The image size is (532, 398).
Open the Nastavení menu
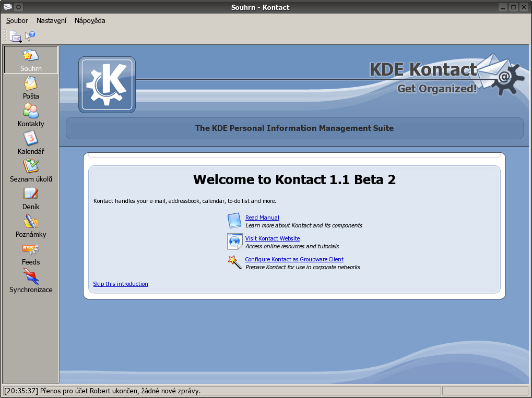tap(51, 21)
